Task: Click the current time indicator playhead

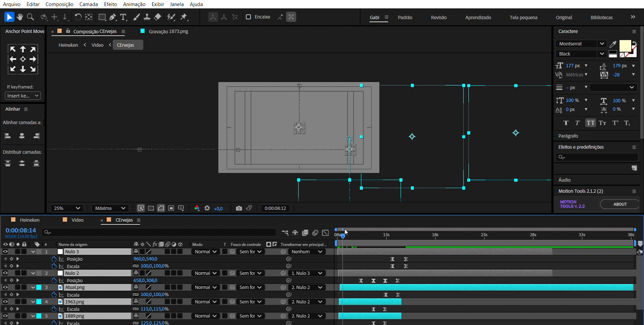Action: tap(342, 236)
